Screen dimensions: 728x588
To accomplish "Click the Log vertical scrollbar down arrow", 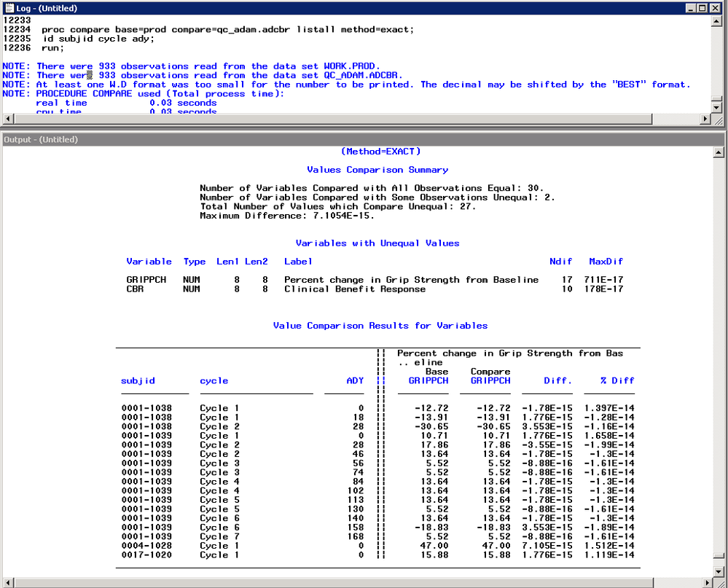I will (x=716, y=107).
